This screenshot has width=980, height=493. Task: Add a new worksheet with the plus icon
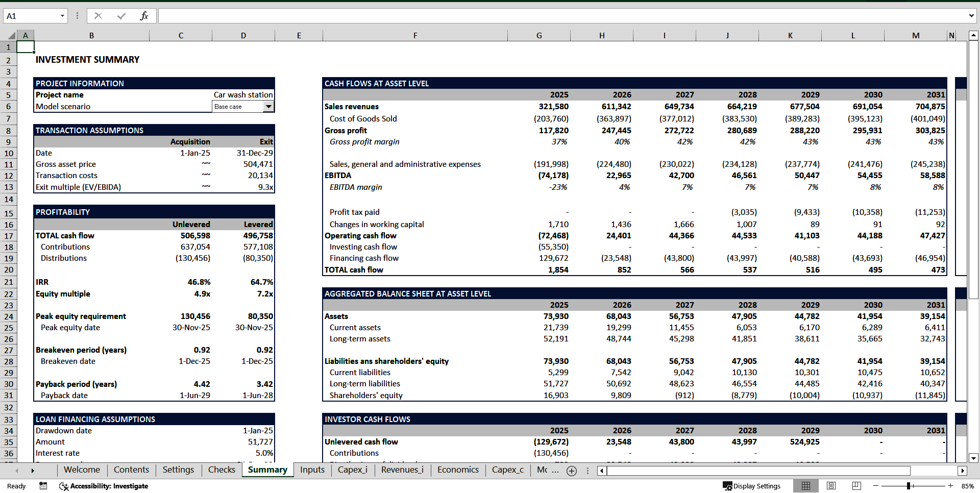pyautogui.click(x=572, y=471)
